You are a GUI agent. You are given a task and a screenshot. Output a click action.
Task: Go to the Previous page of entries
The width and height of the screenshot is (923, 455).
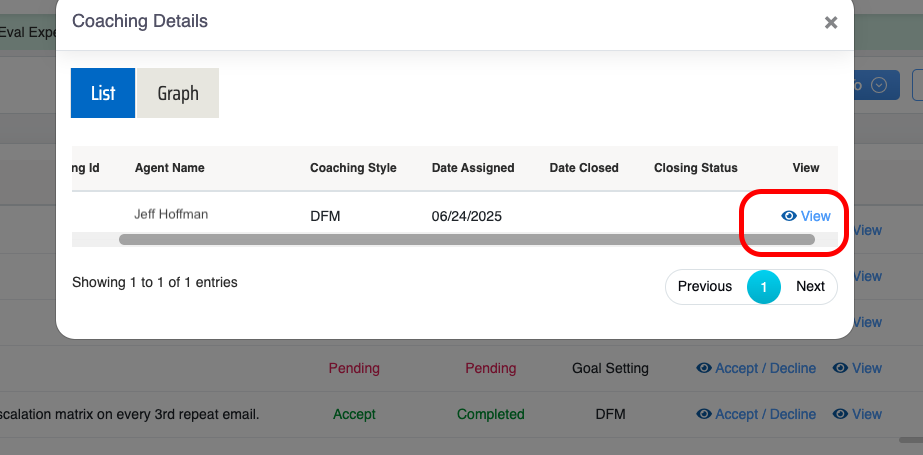[x=705, y=286]
